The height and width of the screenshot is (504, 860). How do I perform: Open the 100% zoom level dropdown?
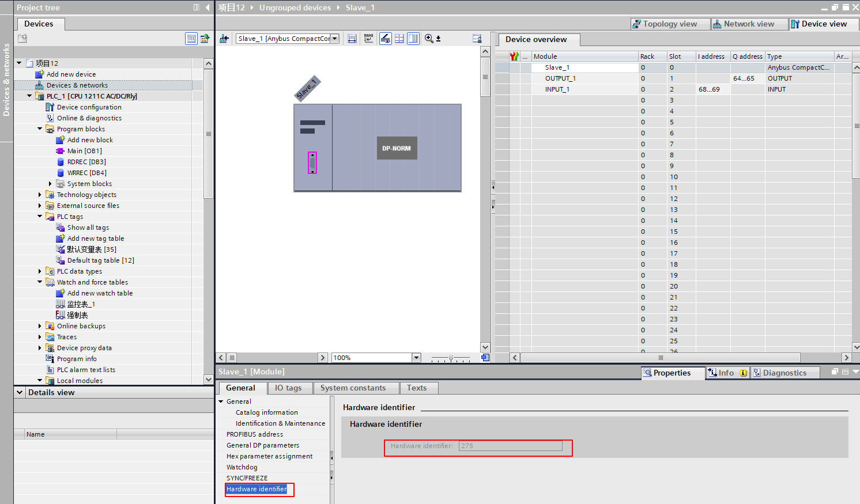[416, 358]
